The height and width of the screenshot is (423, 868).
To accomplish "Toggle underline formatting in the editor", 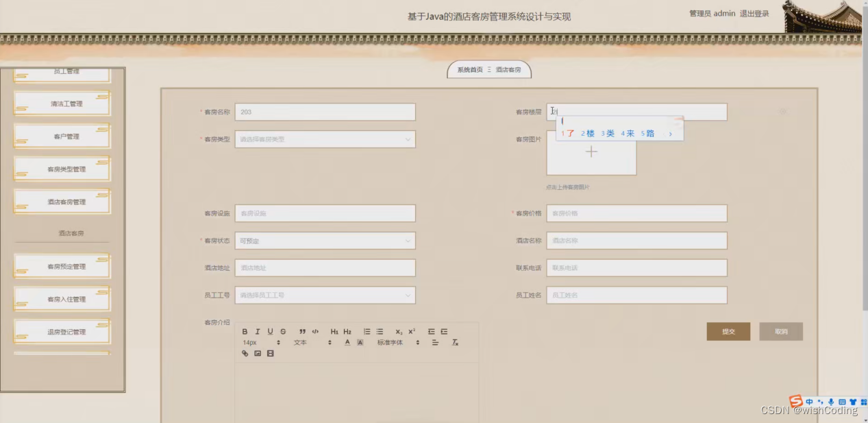I will (x=270, y=332).
